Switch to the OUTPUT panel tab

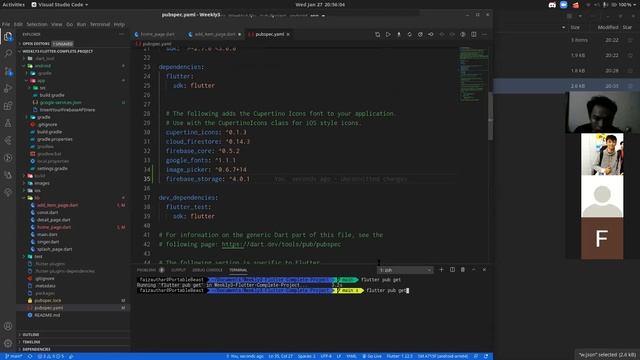point(178,270)
